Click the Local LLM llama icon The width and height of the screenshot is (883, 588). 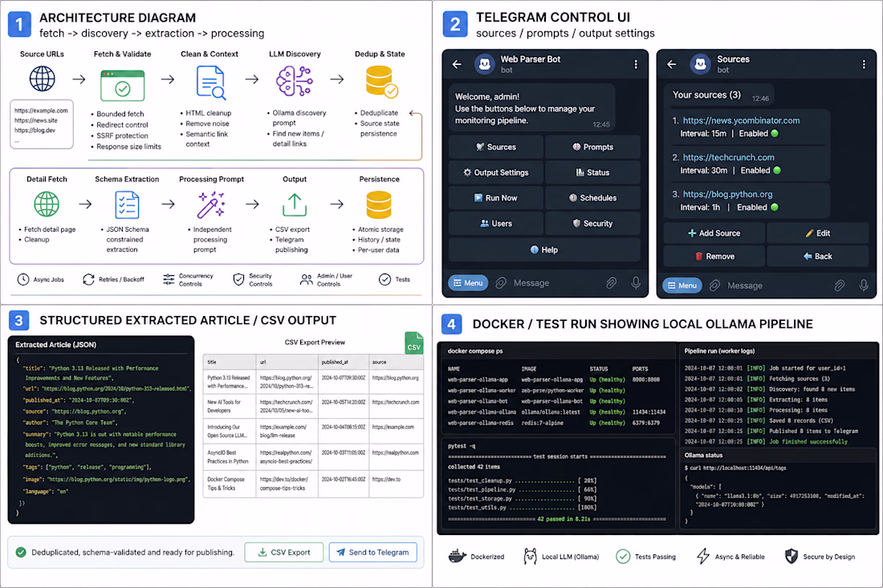(530, 557)
